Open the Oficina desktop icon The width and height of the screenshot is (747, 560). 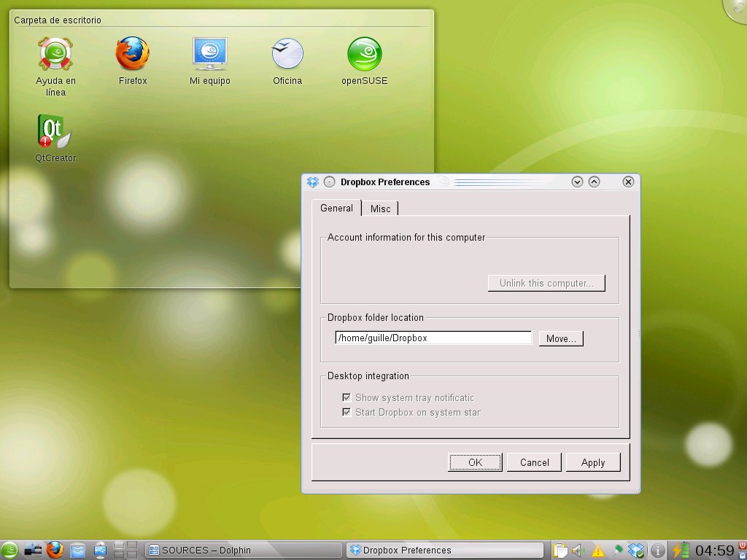[x=287, y=61]
